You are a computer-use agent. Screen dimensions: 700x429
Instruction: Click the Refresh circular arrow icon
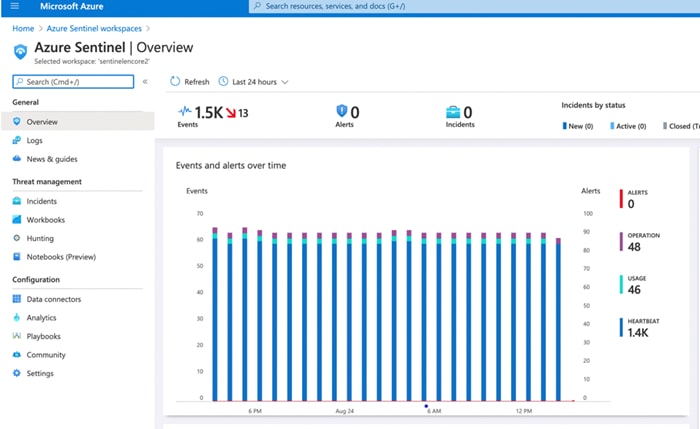tap(175, 81)
